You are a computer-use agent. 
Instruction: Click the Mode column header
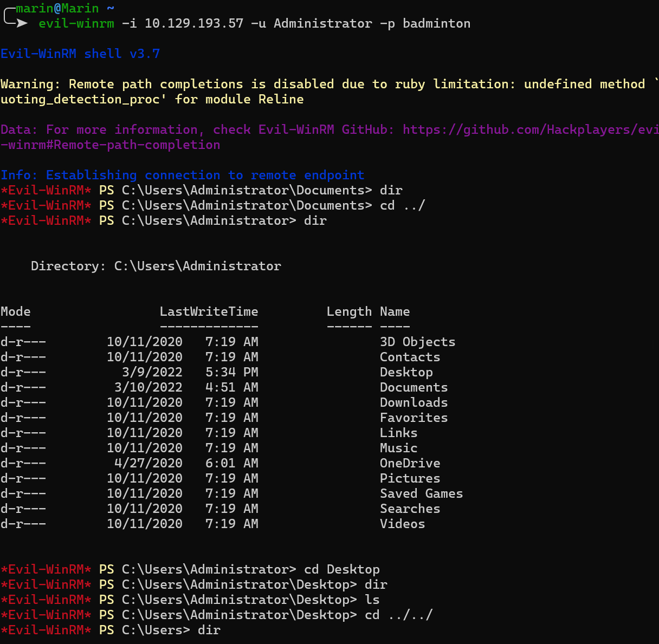click(x=16, y=312)
